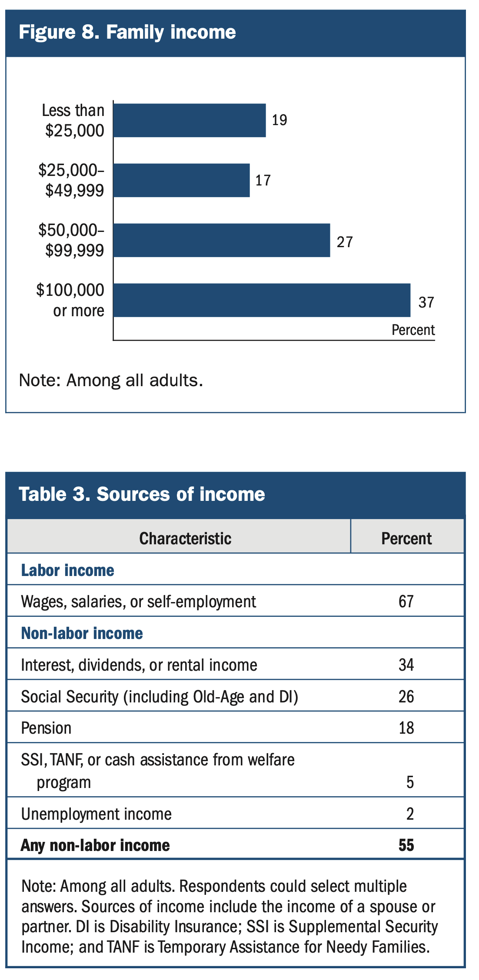Select the Non-labor income section heading
479x980 pixels.
[x=82, y=633]
